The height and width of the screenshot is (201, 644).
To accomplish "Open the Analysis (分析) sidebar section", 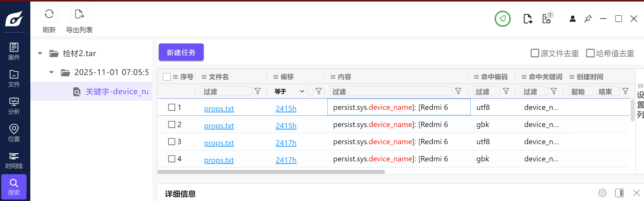I will click(14, 106).
